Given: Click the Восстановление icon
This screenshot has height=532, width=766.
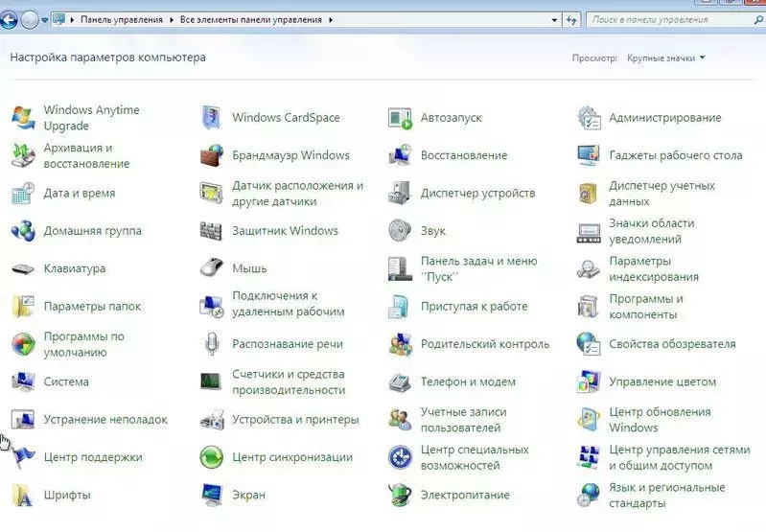Looking at the screenshot, I should click(400, 155).
